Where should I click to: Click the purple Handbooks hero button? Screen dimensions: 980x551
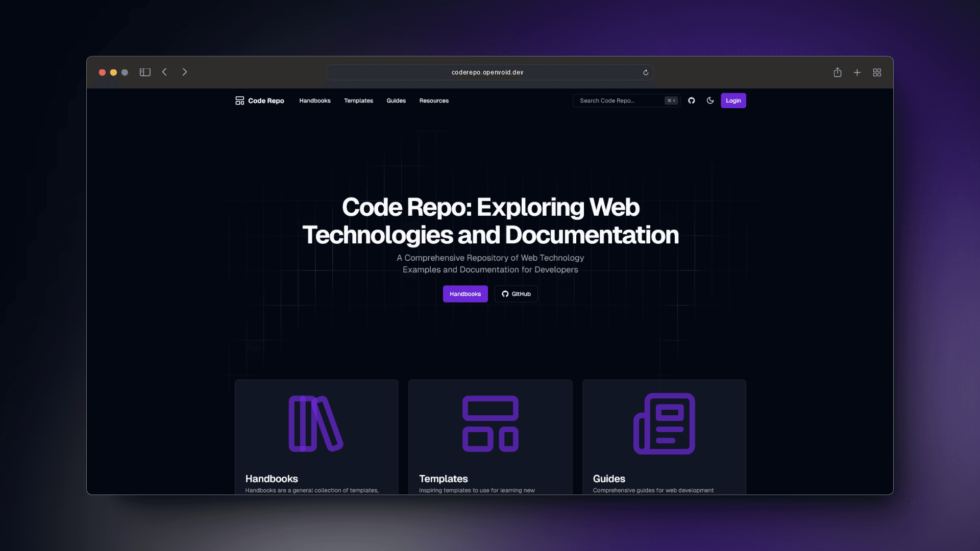click(x=465, y=293)
